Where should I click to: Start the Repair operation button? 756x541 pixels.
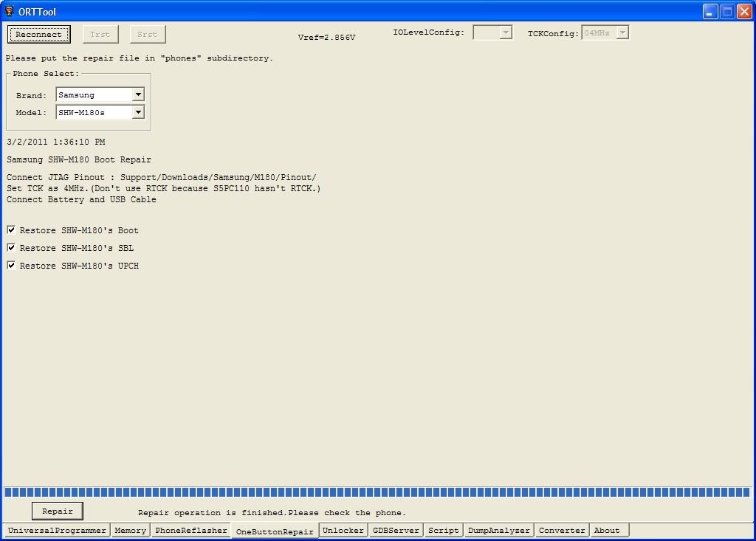pos(58,511)
